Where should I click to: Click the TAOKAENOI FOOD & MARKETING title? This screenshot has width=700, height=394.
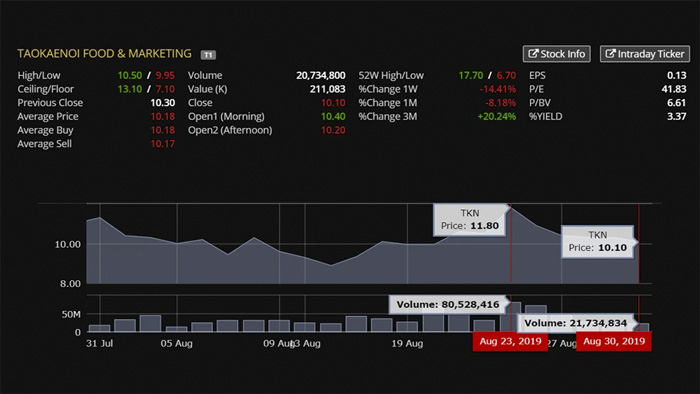[104, 54]
